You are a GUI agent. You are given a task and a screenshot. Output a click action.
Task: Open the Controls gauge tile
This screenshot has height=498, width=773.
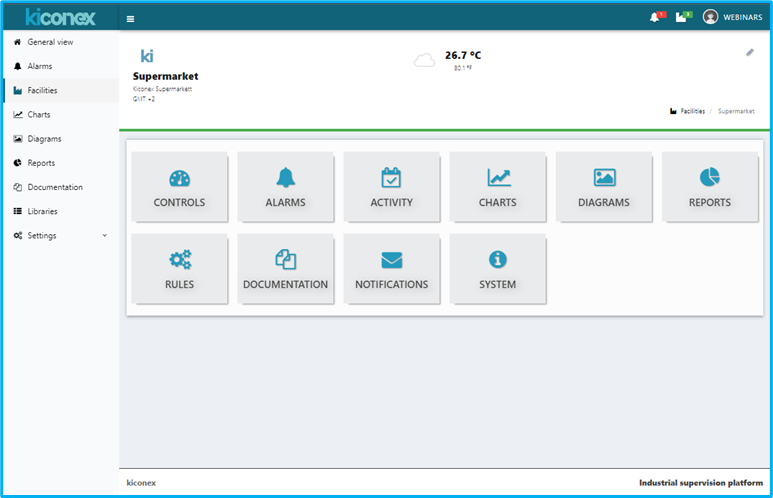(x=179, y=186)
